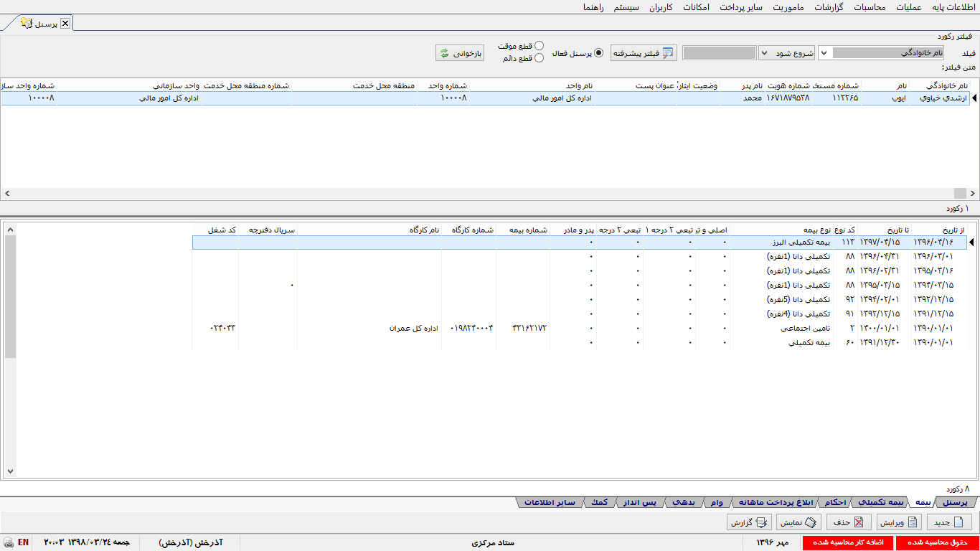Close the پرسنل tab with X icon
The height and width of the screenshot is (551, 980).
pyautogui.click(x=65, y=23)
